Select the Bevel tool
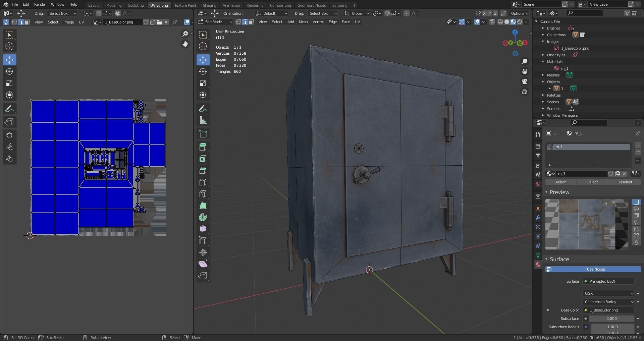Image resolution: width=644 pixels, height=341 pixels. [x=203, y=170]
